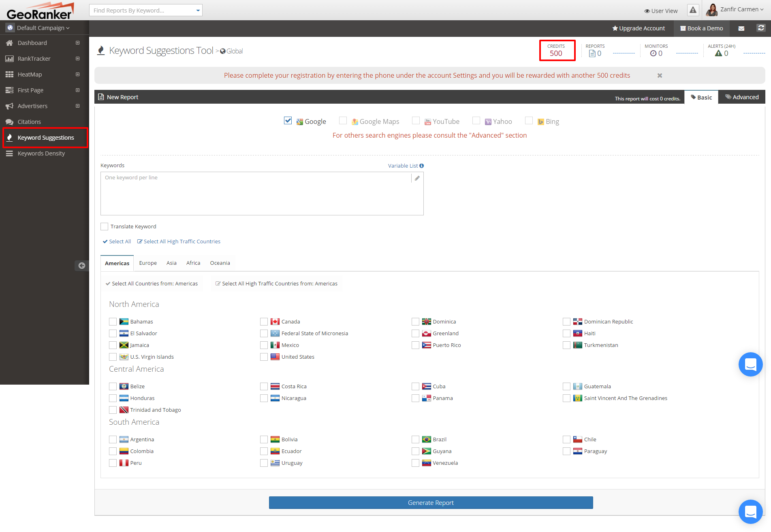Open the mail envelope icon
The image size is (771, 532).
[x=741, y=28]
